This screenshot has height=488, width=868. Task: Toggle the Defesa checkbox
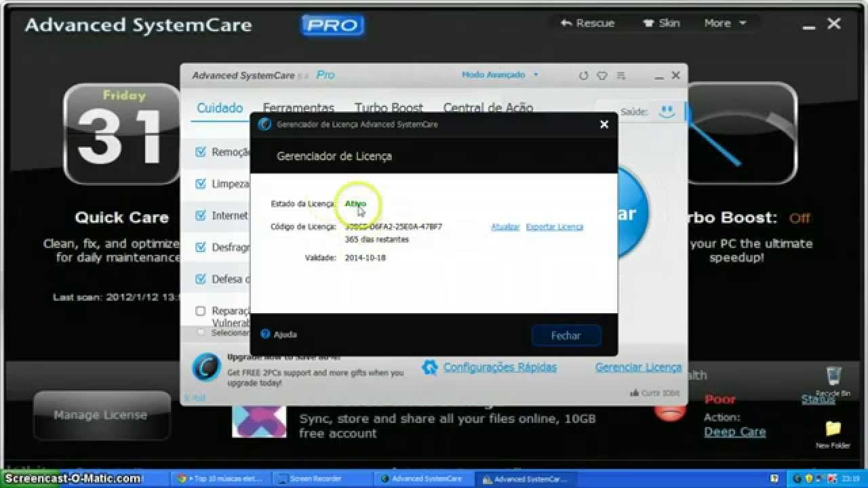pos(201,279)
